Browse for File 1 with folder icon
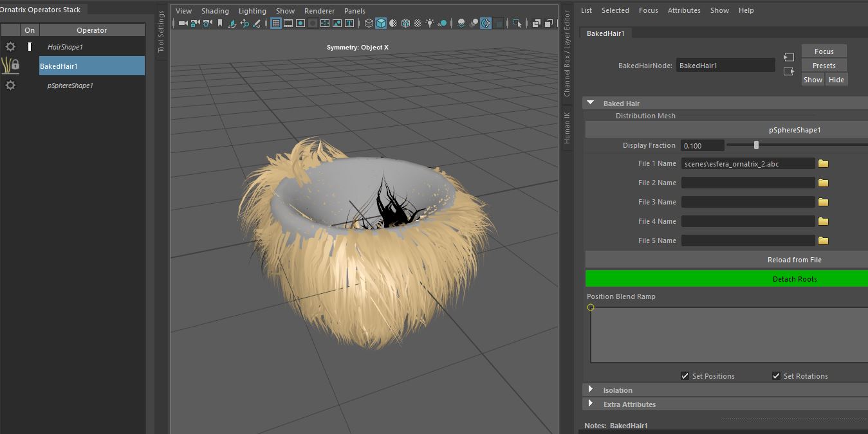 coord(823,164)
